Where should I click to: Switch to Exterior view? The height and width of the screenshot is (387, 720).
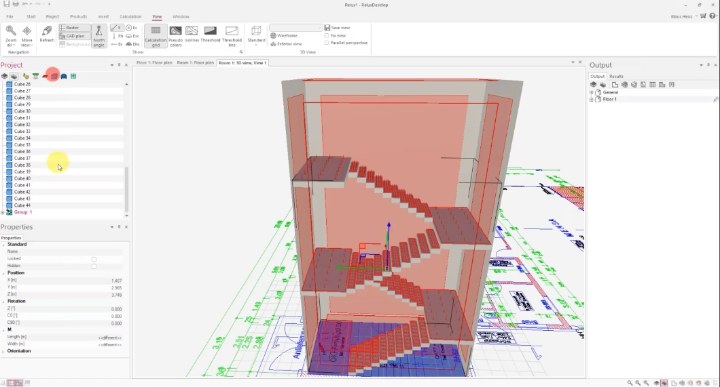286,44
